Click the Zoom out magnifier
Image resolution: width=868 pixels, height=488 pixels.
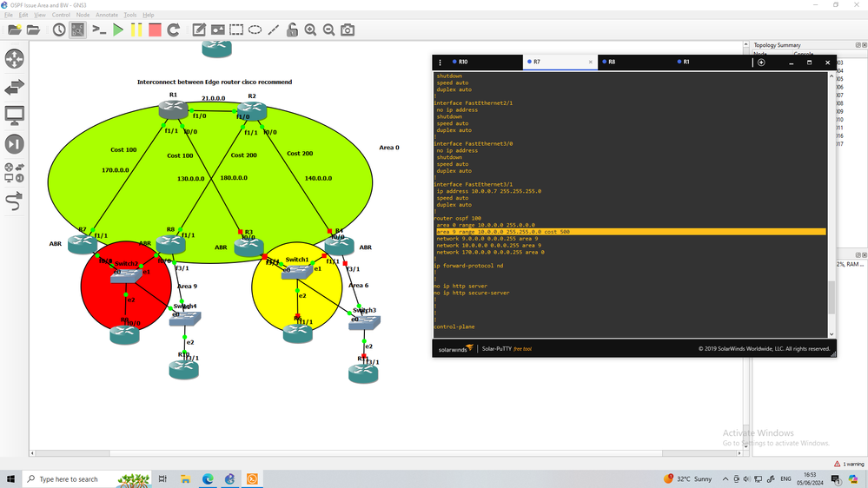[328, 30]
